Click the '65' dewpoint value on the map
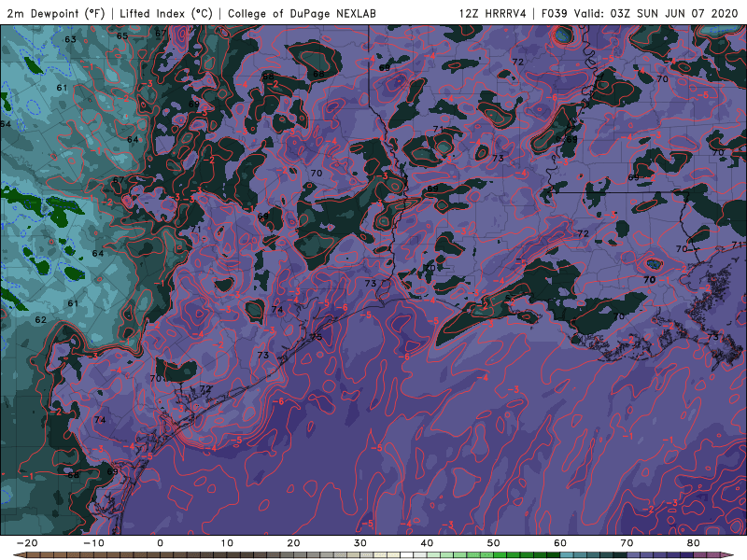747x560 pixels. coord(122,35)
